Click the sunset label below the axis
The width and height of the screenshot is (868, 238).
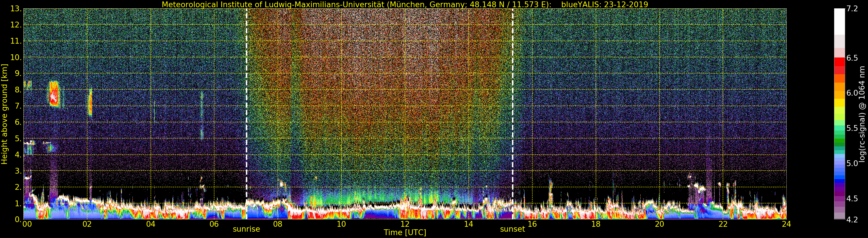point(513,229)
